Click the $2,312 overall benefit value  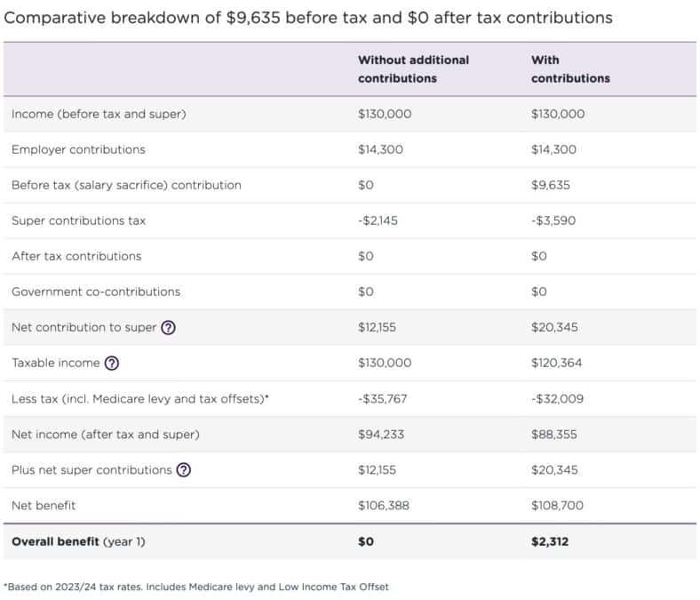click(550, 541)
